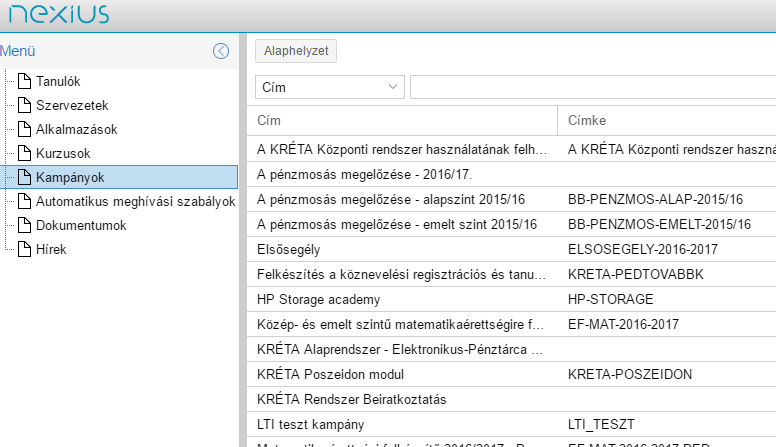Open Automatikus meghívási szabályok menu item
Screen dimensions: 776x447
point(134,201)
